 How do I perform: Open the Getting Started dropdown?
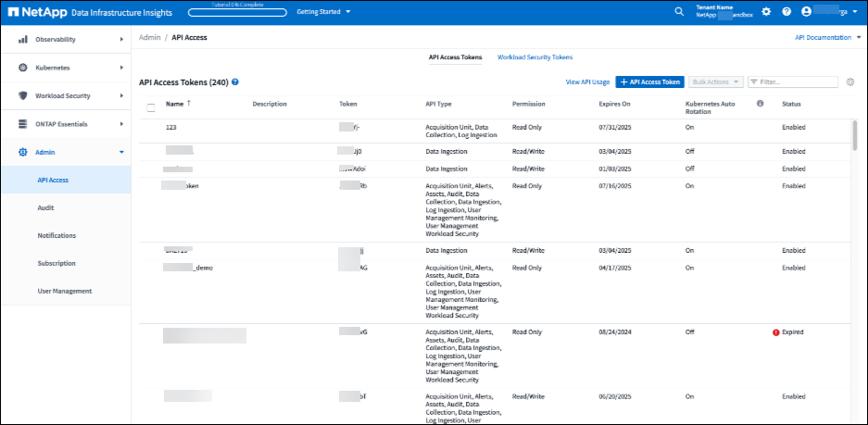point(323,12)
